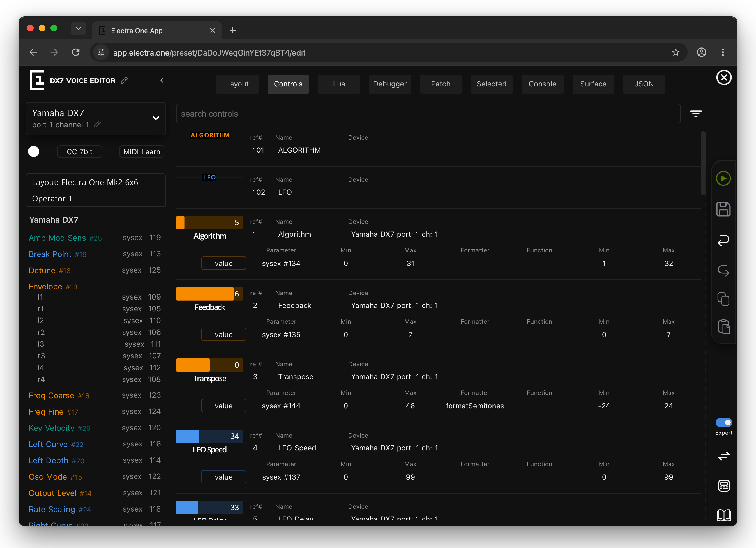This screenshot has height=548, width=756.
Task: Select Break Point #19 parameter
Action: 57,254
